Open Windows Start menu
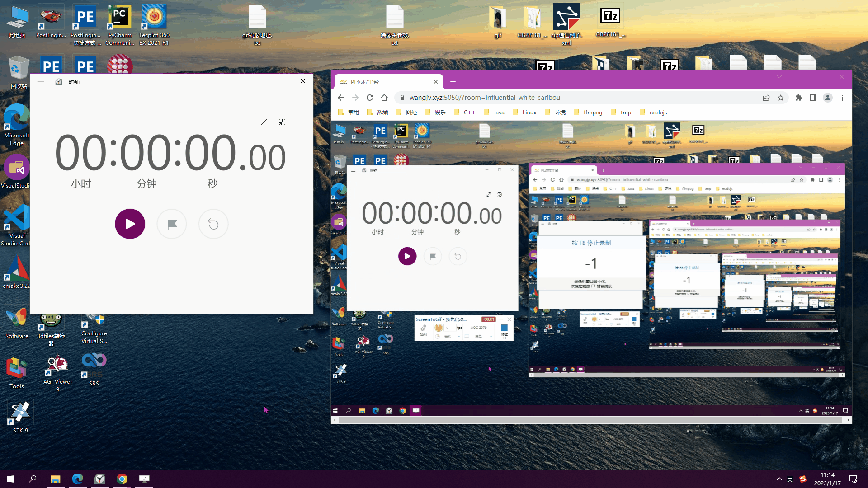 click(x=11, y=479)
